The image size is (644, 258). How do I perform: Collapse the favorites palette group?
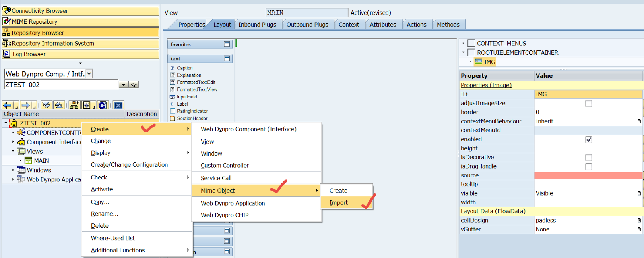pyautogui.click(x=227, y=44)
